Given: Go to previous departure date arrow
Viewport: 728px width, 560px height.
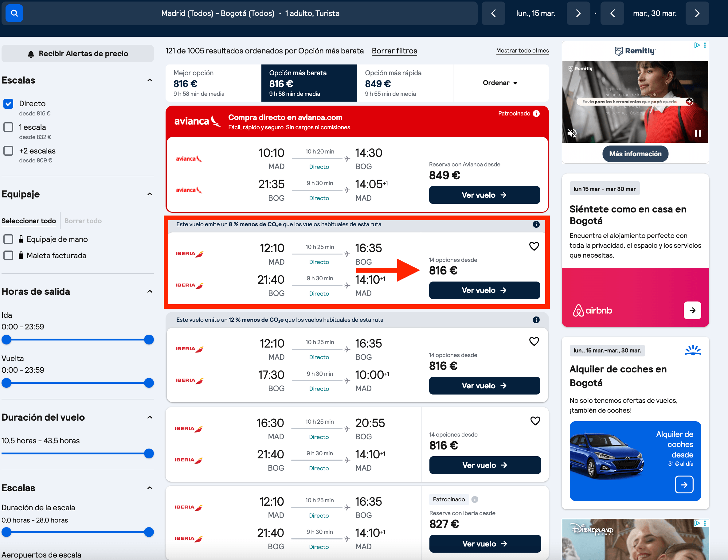Looking at the screenshot, I should (x=493, y=13).
